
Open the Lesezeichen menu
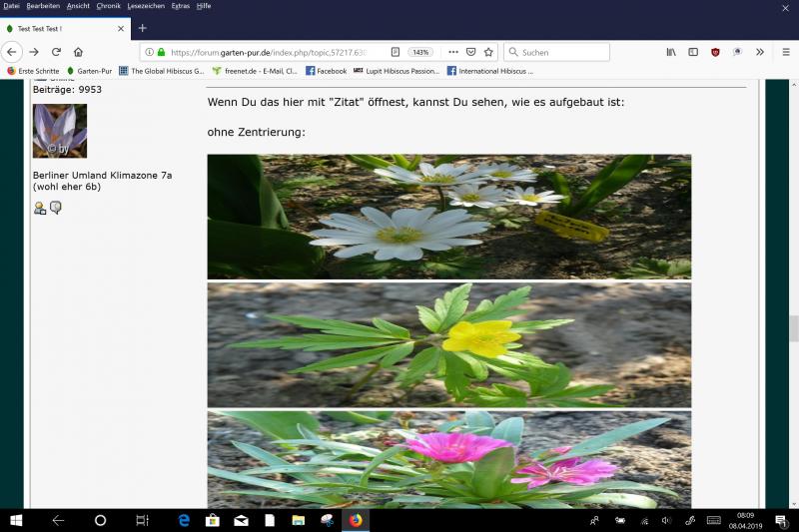tap(146, 6)
